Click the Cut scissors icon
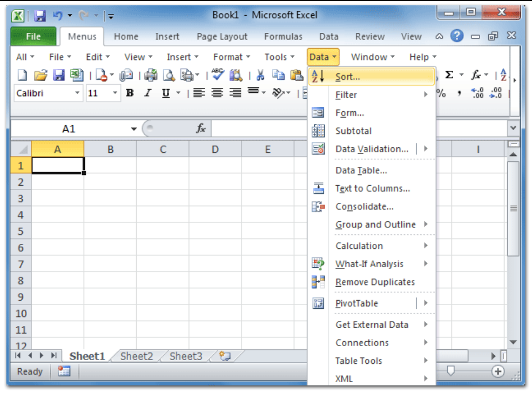The width and height of the screenshot is (532, 393). click(x=260, y=75)
